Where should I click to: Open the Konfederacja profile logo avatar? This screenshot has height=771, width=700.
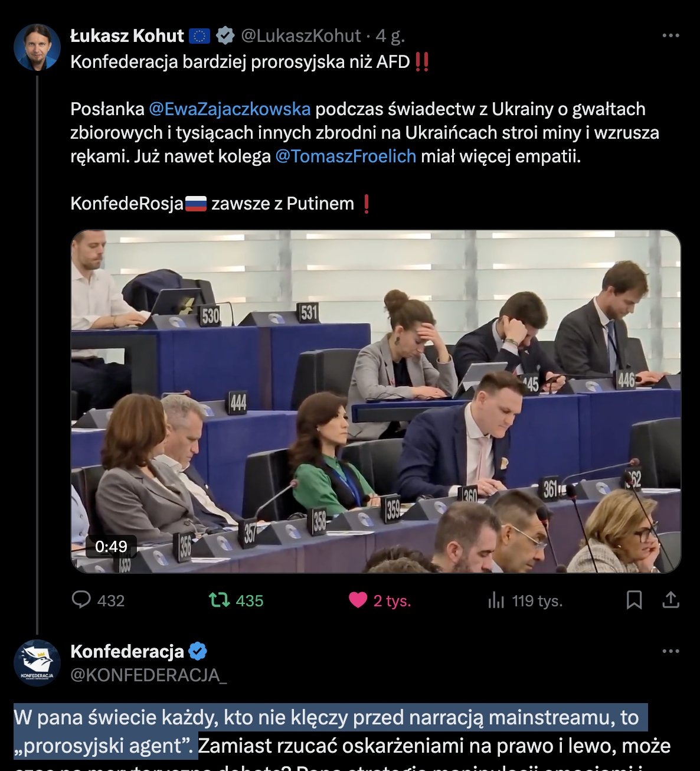pos(37,662)
